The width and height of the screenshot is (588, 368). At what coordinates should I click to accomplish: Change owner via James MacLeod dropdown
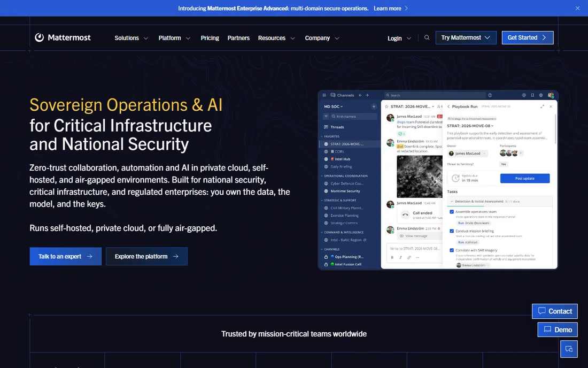[467, 154]
